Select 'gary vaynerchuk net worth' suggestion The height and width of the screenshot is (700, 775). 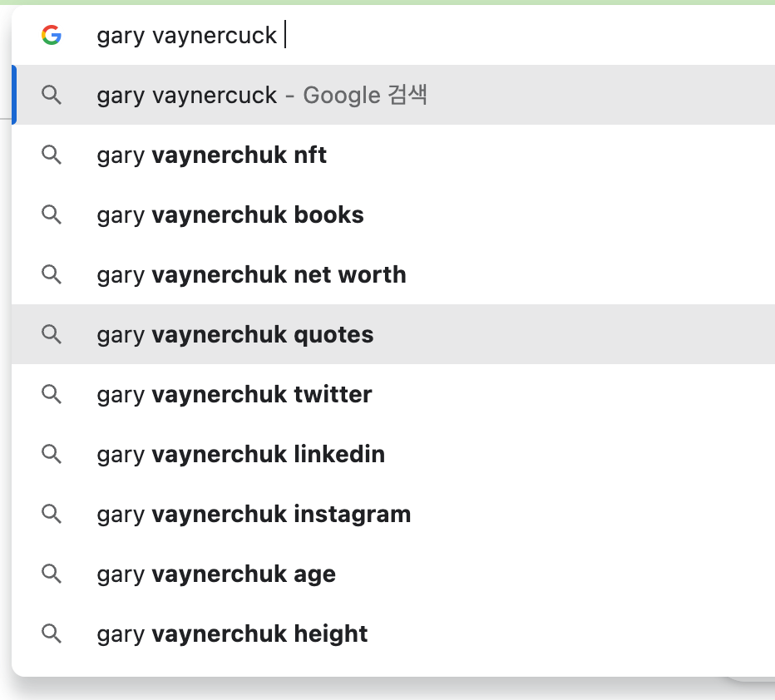click(x=251, y=274)
